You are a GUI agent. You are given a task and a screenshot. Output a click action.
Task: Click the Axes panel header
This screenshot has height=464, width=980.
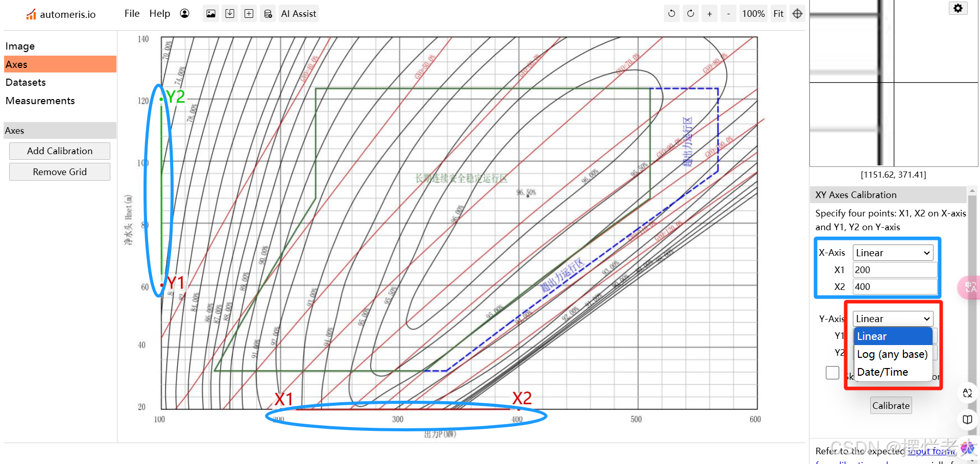tap(60, 131)
